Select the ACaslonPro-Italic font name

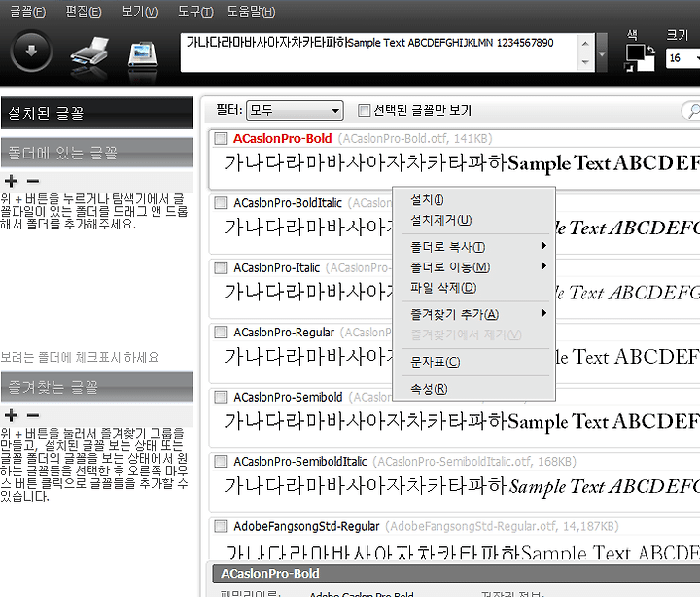pos(276,268)
